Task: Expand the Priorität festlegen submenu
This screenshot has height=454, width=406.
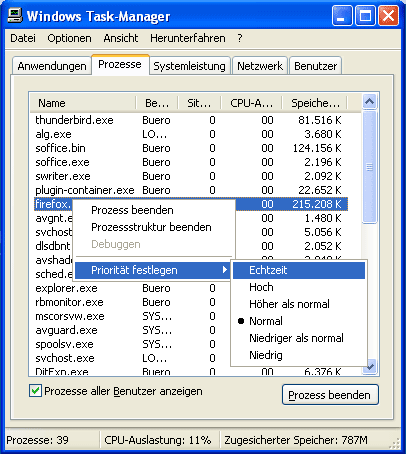Action: pos(153,270)
